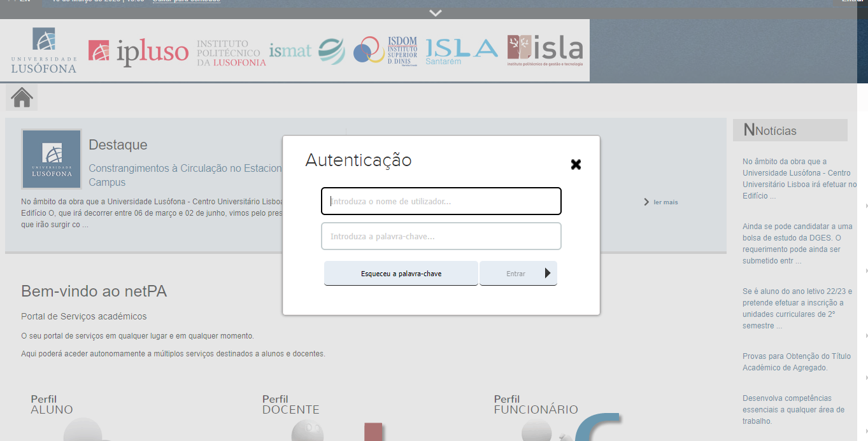Click the arrow beside the Entrar button

pos(547,272)
